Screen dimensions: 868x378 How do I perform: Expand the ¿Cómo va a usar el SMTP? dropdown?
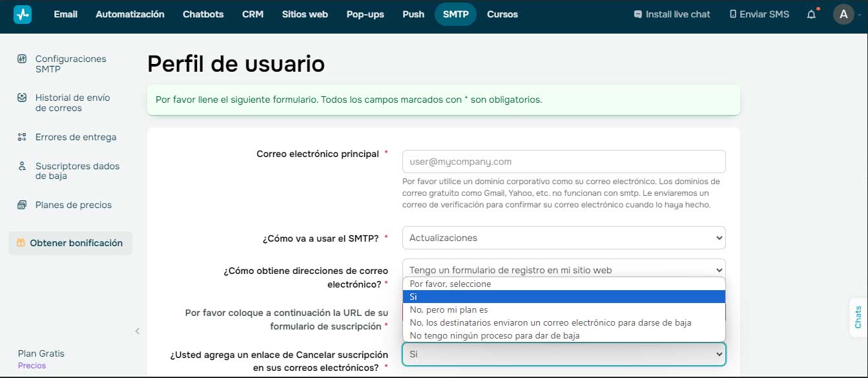(563, 238)
